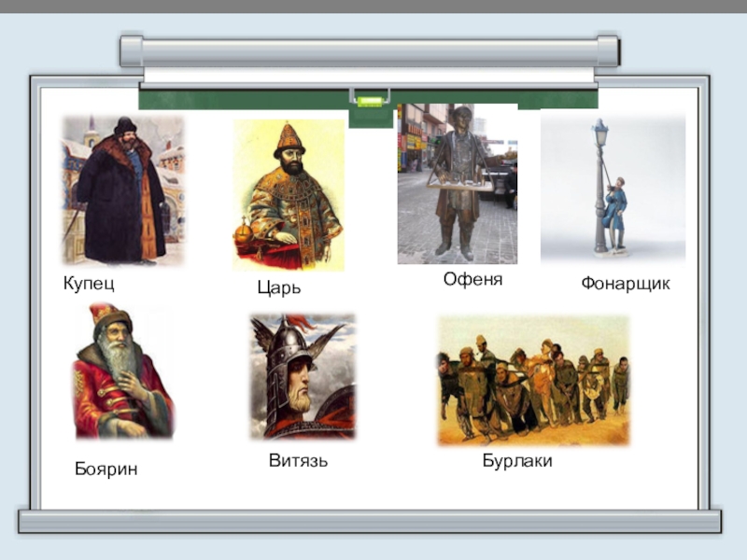This screenshot has height=560, width=747.
Task: Click the caption "Купец"
Action: click(89, 284)
